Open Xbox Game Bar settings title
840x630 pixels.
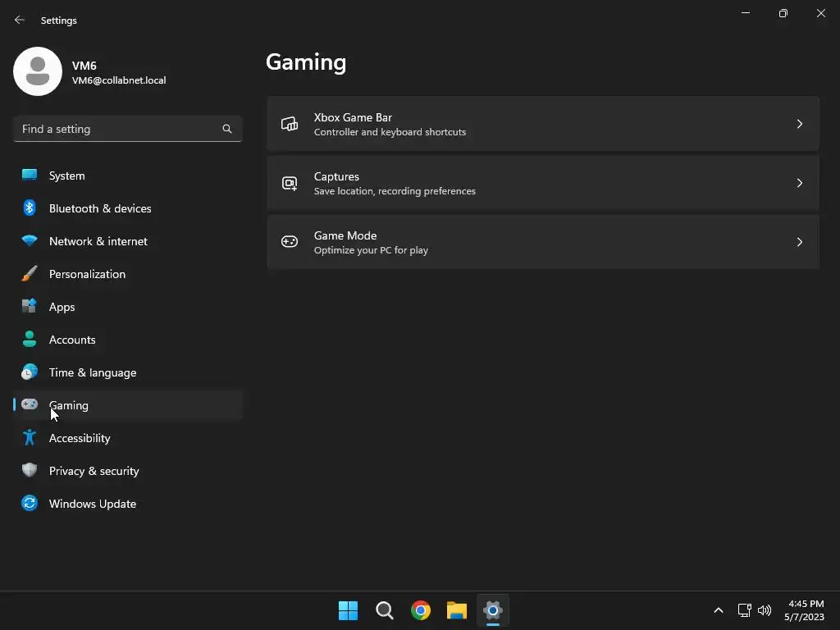pyautogui.click(x=353, y=117)
